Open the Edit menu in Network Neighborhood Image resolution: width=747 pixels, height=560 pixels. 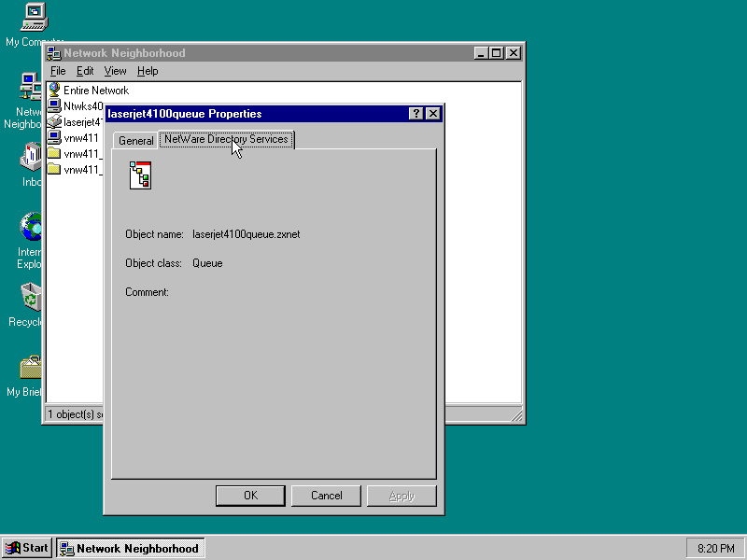tap(85, 71)
